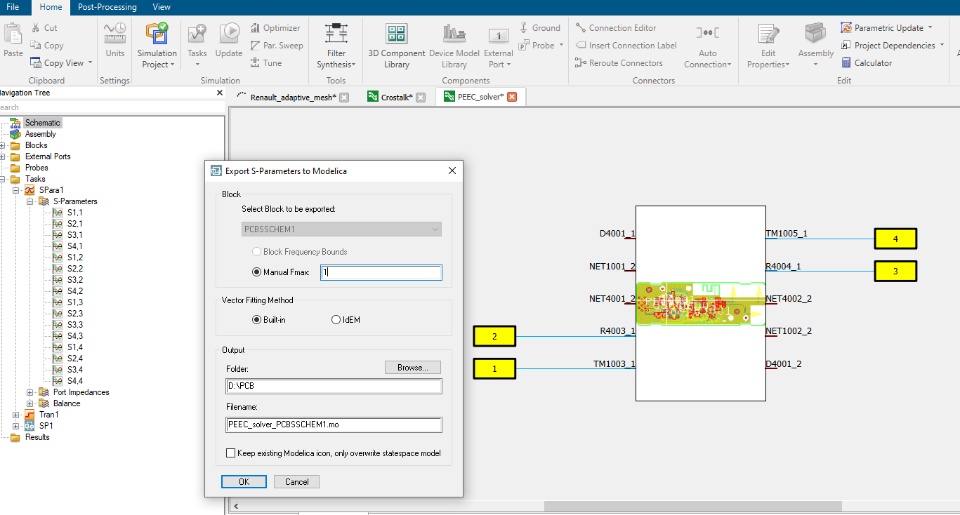Switch to the Home ribbon tab
Image resolution: width=960 pixels, height=515 pixels.
tap(51, 7)
